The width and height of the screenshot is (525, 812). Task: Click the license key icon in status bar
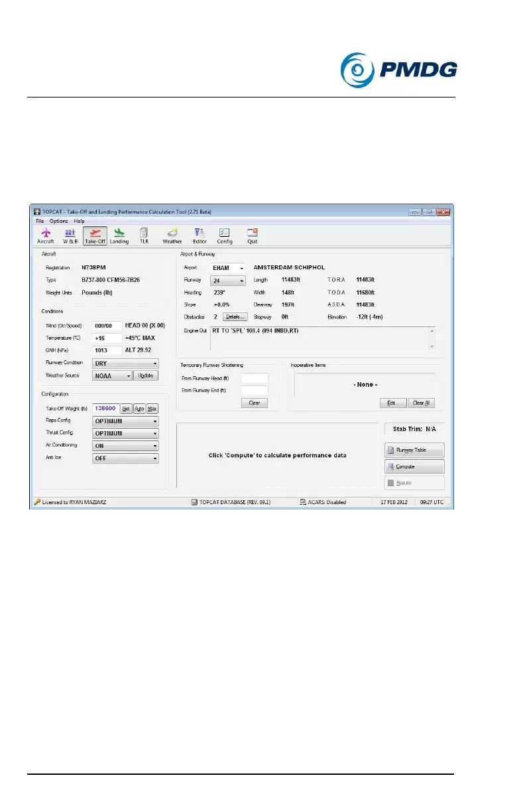click(37, 502)
